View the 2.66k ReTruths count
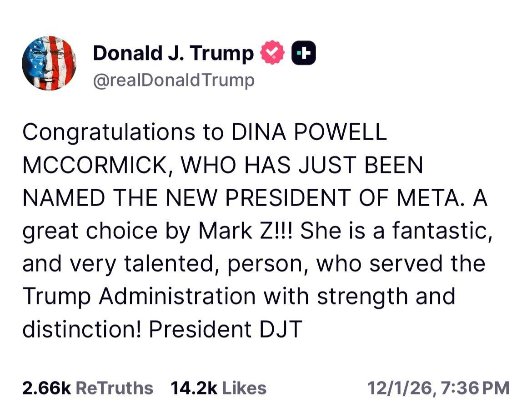Viewport: 532px width, 409px height. coord(46,388)
